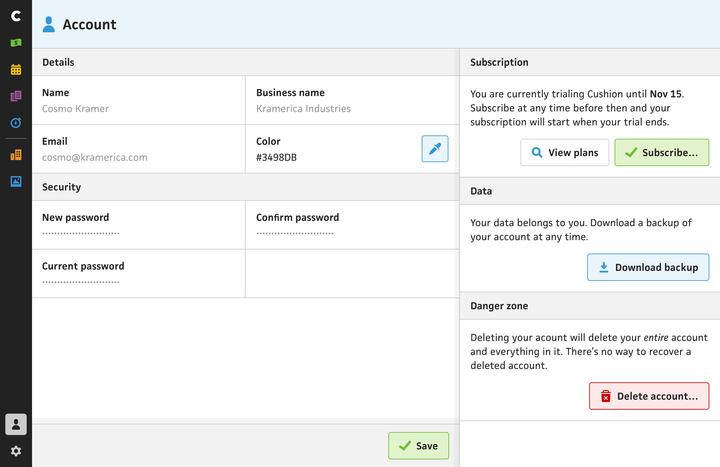Open the blue picture frame icon

pos(16,181)
